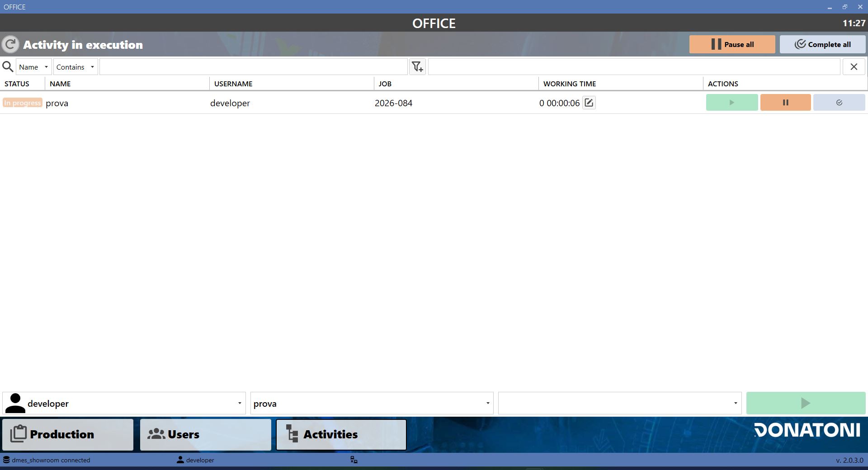The width and height of the screenshot is (868, 470).
Task: Go to the Activities section
Action: [341, 434]
